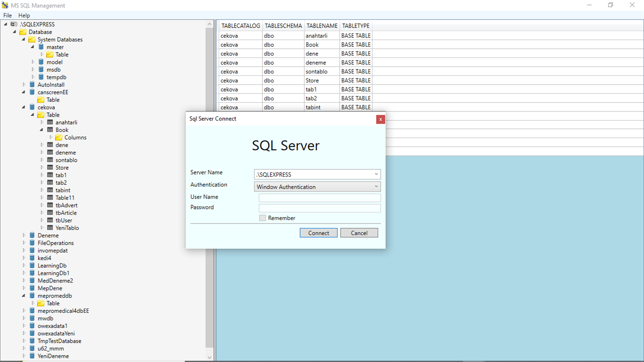This screenshot has height=362, width=644.
Task: Collapse the mepromeddb database node
Action: (24, 296)
